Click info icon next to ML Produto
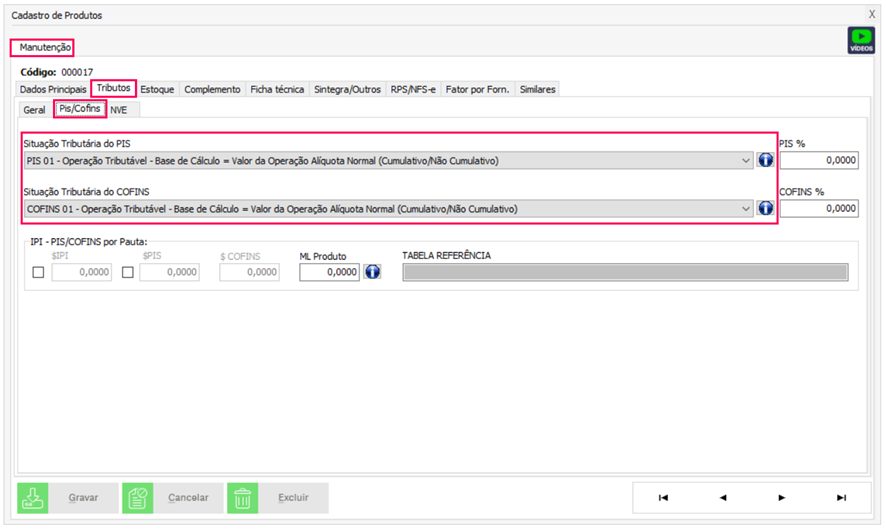This screenshot has height=529, width=886. click(x=372, y=272)
